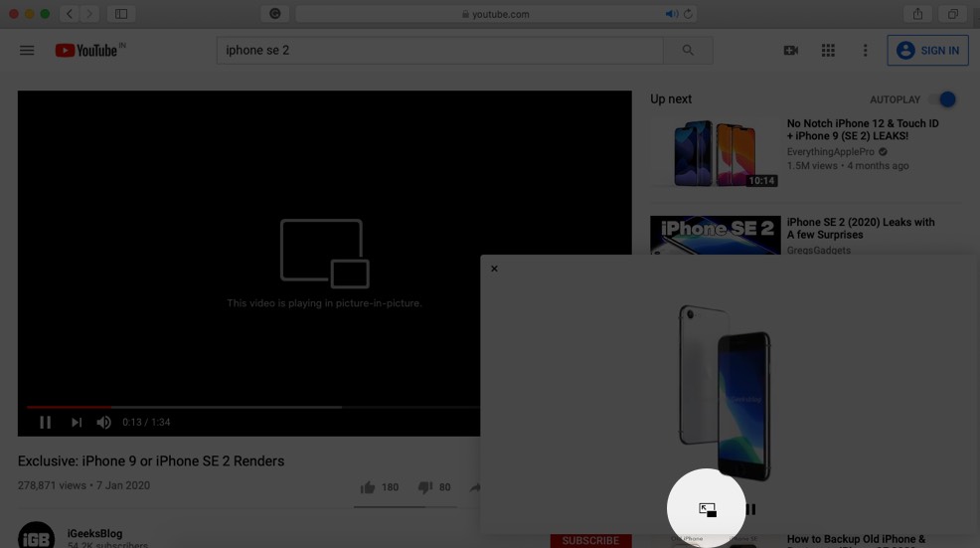Image resolution: width=980 pixels, height=548 pixels.
Task: Mute the tab audio speaker in address bar
Action: click(x=671, y=14)
